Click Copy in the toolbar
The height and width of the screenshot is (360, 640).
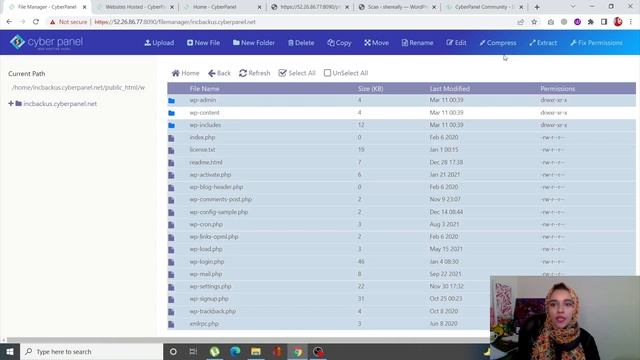(339, 42)
